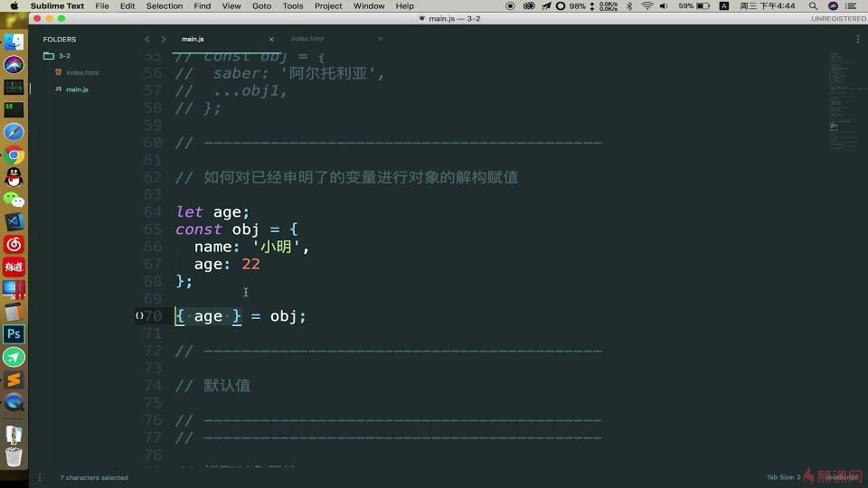This screenshot has height=488, width=868.
Task: Open the Edit menu
Action: [x=127, y=6]
